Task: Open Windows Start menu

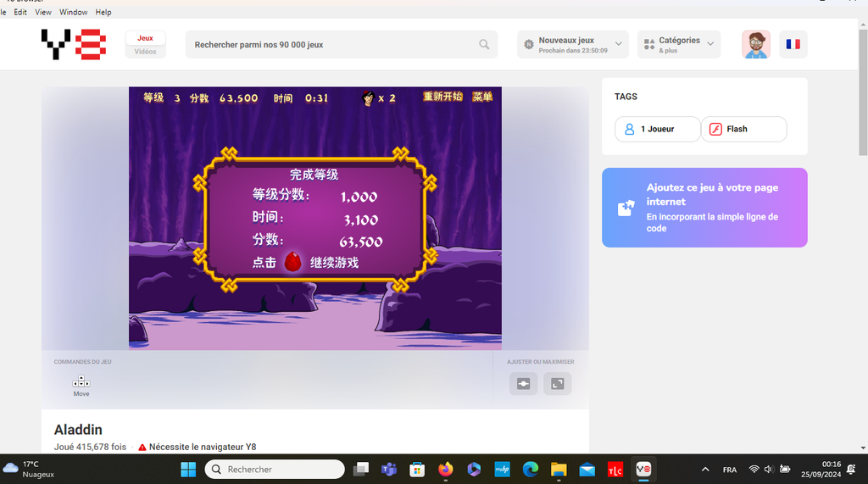Action: click(188, 469)
